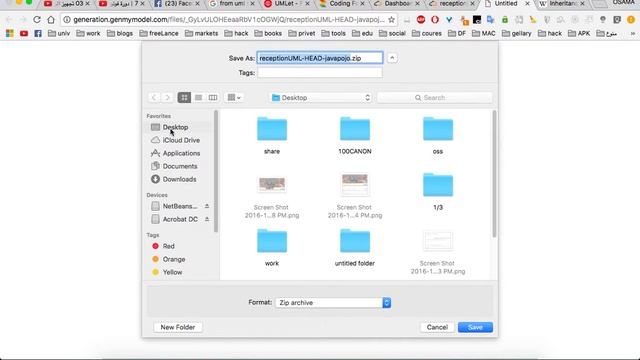Switch to the UMLet browser tab
Viewport: 640px width, 360px height.
tap(288, 4)
